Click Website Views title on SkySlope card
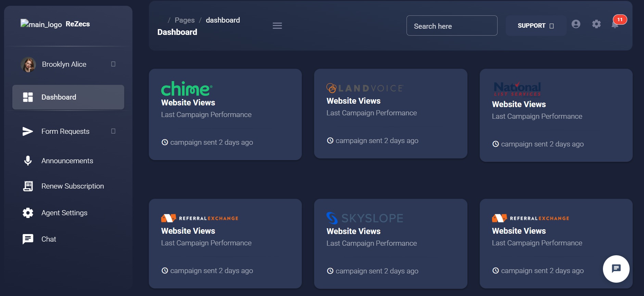Image resolution: width=644 pixels, height=296 pixels. coord(353,231)
